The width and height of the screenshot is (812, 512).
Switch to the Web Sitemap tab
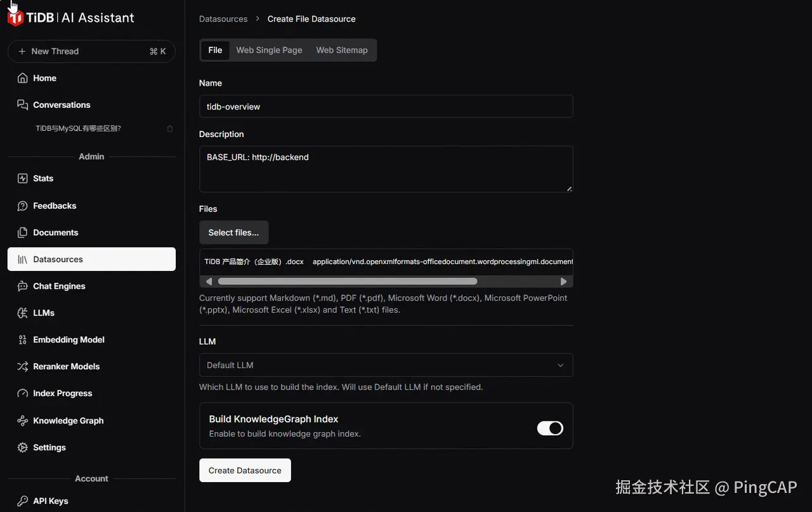tap(342, 50)
